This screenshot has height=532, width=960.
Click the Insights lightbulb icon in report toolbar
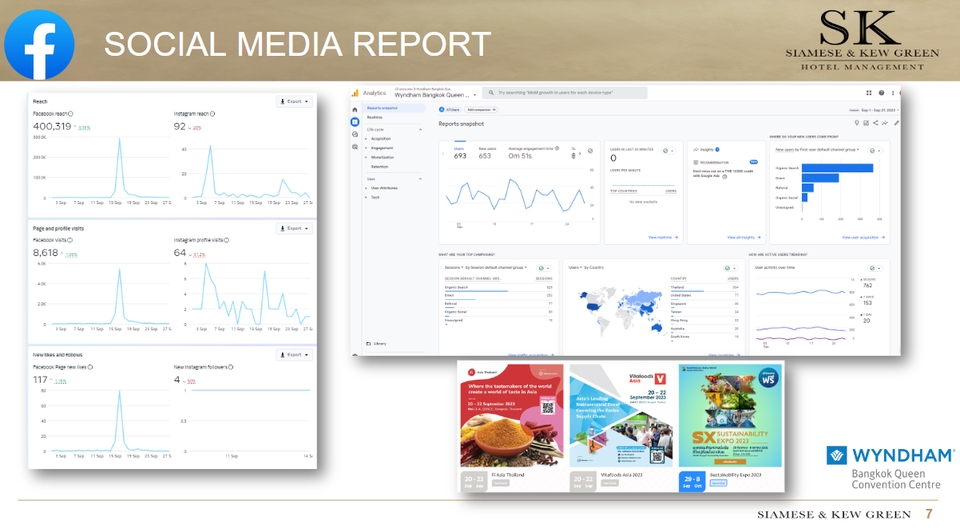[x=857, y=123]
